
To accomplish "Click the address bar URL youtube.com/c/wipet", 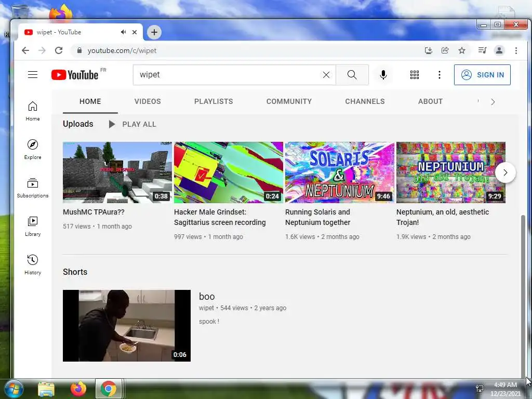I will tap(122, 50).
